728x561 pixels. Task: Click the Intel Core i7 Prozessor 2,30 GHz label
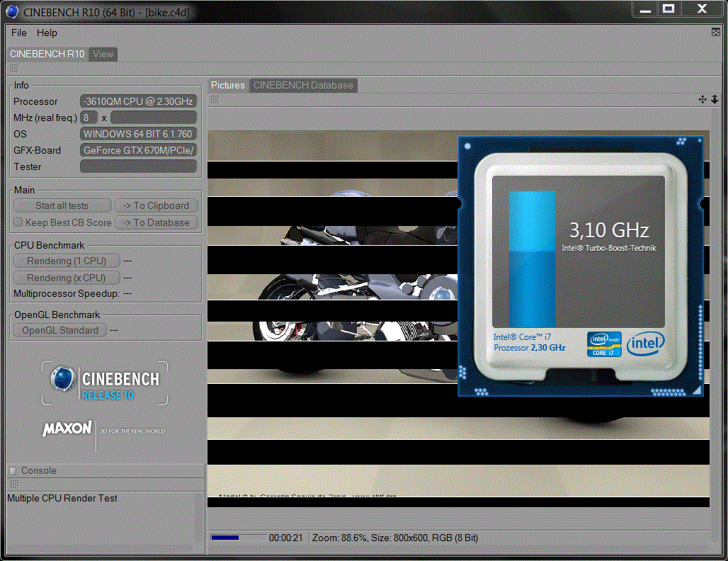point(529,342)
